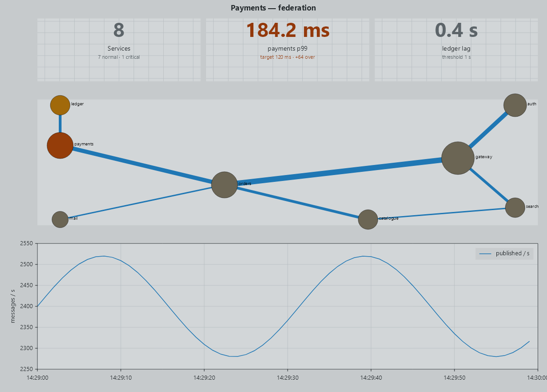The height and width of the screenshot is (392, 547).
Task: Click the "184.2 ms" latency value
Action: click(x=288, y=30)
